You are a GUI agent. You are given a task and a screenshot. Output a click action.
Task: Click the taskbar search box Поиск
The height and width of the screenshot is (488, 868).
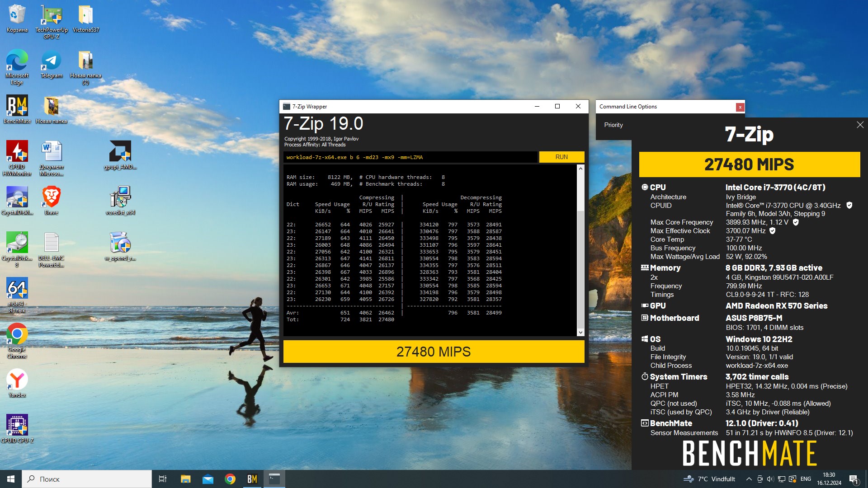pyautogui.click(x=87, y=479)
